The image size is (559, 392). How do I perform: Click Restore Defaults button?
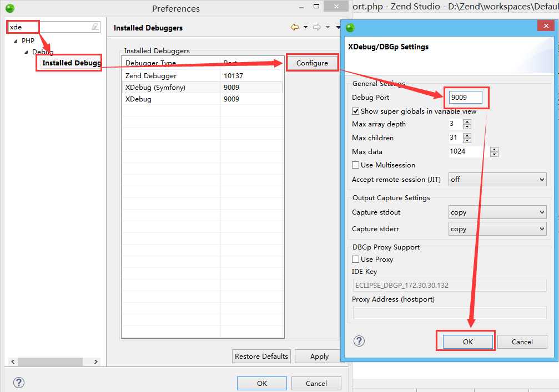coord(261,356)
